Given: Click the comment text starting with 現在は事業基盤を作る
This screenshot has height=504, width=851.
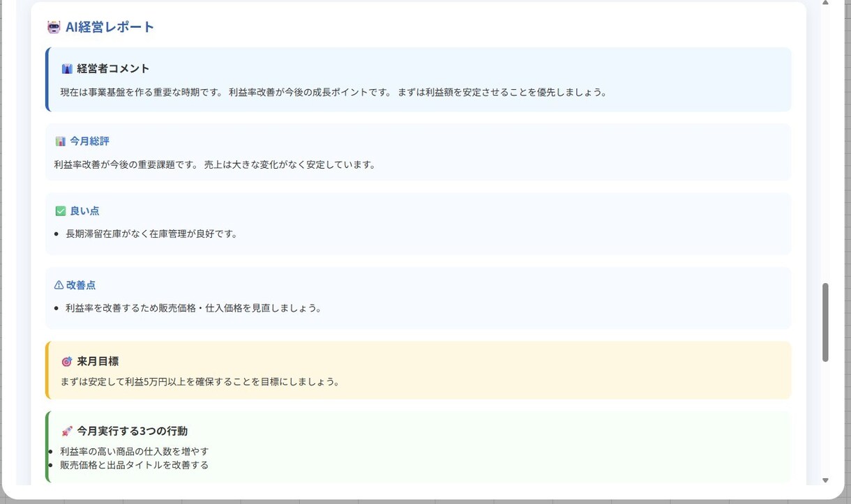Looking at the screenshot, I should (x=333, y=92).
